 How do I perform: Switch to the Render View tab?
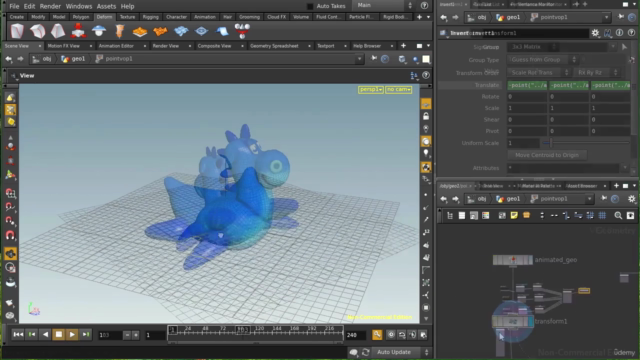[x=166, y=46]
